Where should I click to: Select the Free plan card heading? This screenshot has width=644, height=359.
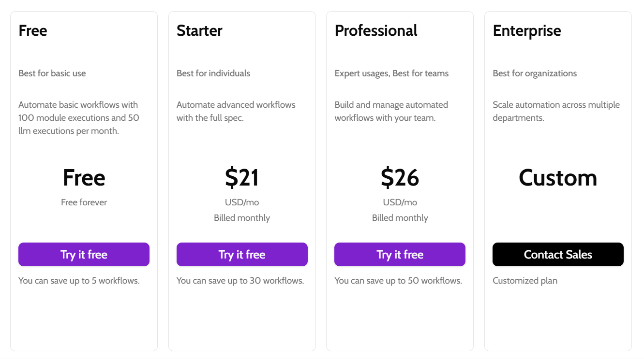point(33,30)
